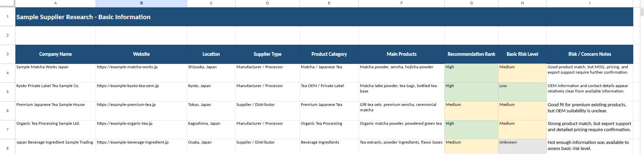Viewport: 644px width, 154px height.
Task: Click the Company Name header cell
Action: click(55, 54)
